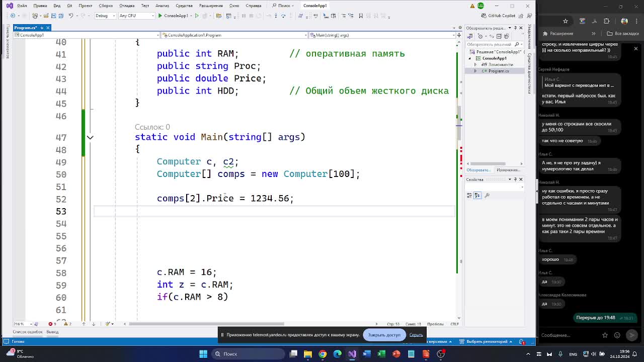Click the Обозреватель tab below Solution Explorer
The image size is (644, 362).
[x=479, y=170]
